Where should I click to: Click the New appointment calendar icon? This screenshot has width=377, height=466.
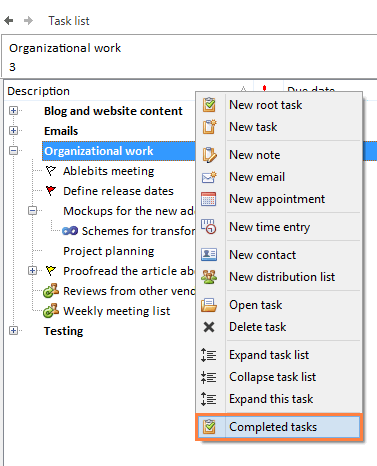(209, 199)
